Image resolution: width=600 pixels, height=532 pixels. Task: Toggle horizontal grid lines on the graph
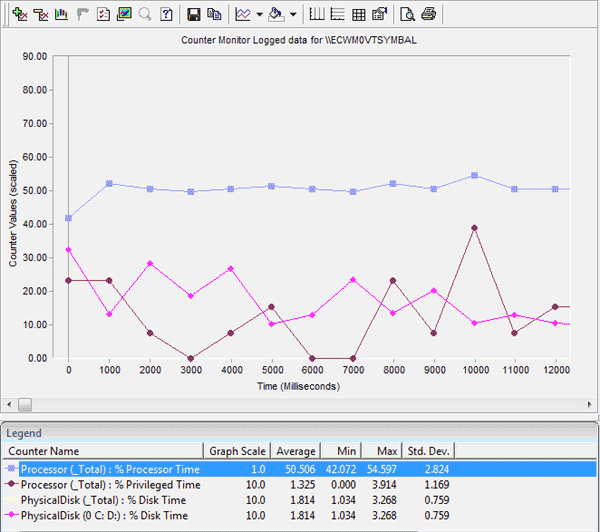pyautogui.click(x=338, y=14)
